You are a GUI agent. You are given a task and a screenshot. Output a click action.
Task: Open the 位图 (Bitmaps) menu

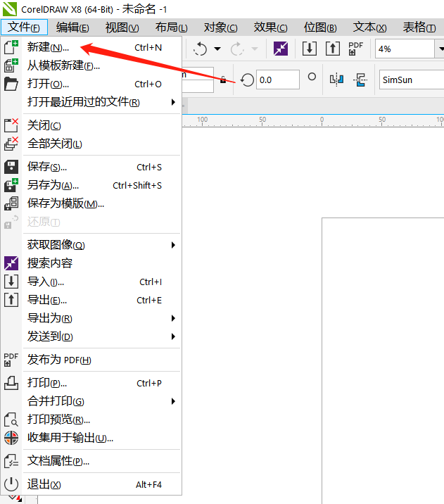click(320, 27)
